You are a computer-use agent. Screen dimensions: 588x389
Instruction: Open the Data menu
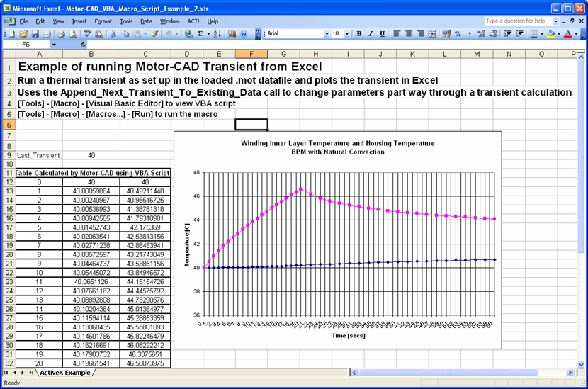coord(146,21)
